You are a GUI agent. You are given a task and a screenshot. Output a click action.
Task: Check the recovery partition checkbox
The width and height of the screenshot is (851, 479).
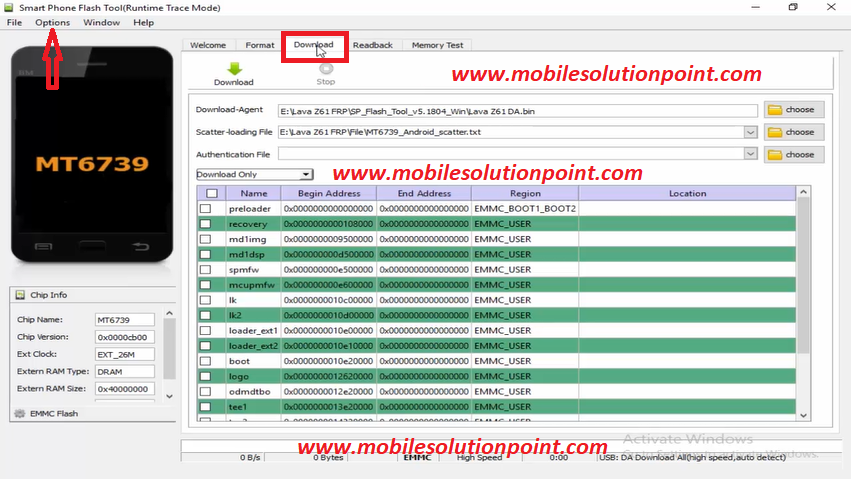click(x=205, y=223)
